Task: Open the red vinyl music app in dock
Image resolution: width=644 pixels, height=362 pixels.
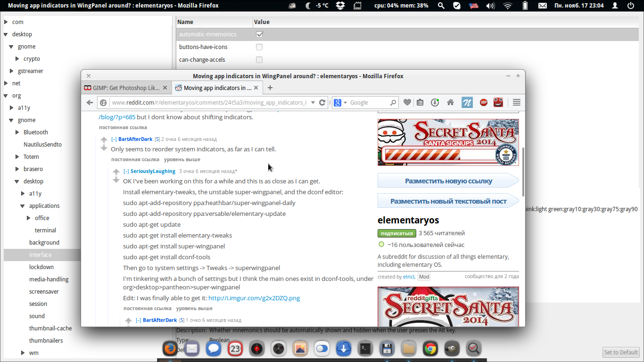Action: tap(257, 349)
